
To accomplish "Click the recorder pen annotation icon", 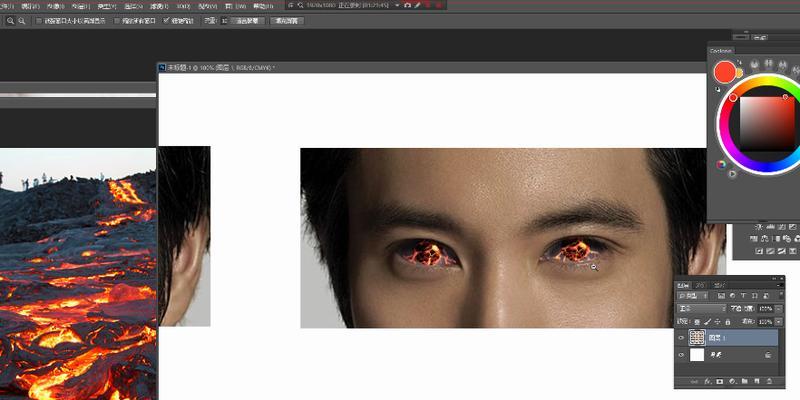I will click(x=417, y=5).
